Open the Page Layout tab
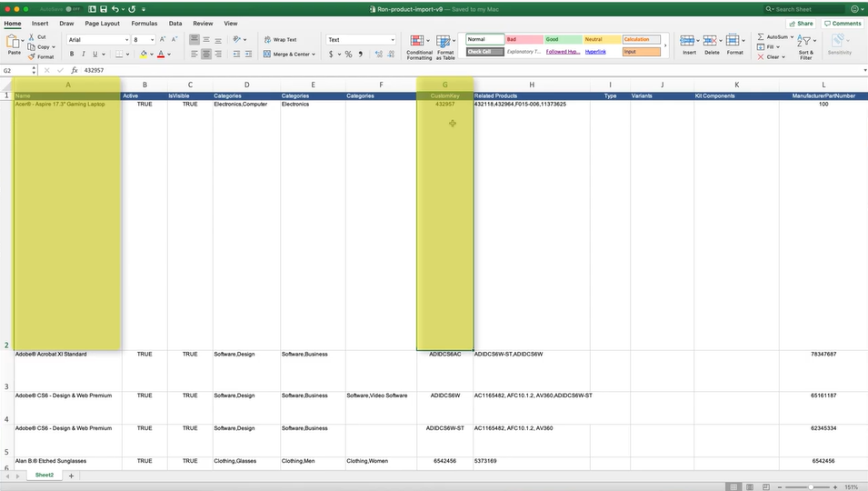Viewport: 868px width, 491px height. (x=103, y=24)
